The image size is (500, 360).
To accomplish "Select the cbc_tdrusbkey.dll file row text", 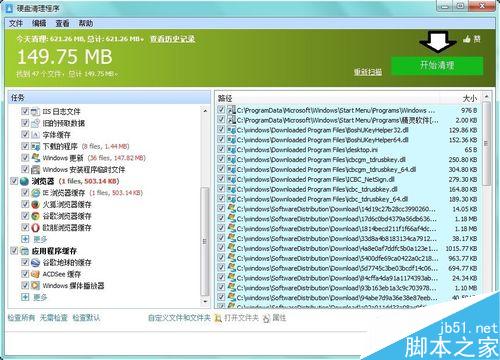I will (317, 189).
